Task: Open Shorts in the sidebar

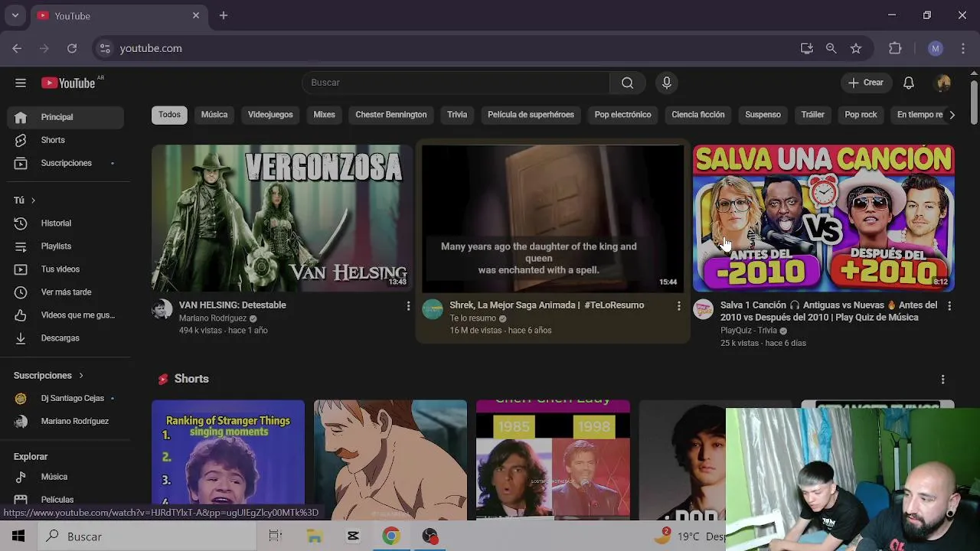Action: (65, 140)
